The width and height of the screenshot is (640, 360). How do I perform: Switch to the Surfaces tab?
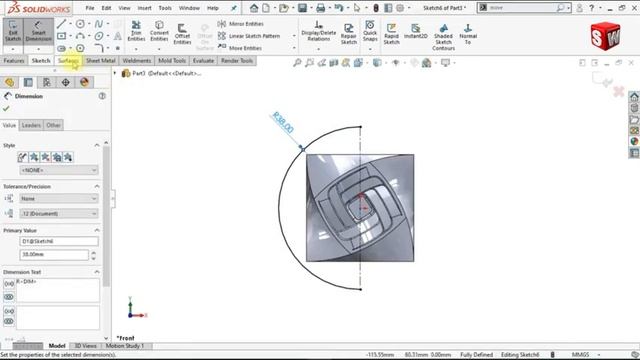click(68, 61)
